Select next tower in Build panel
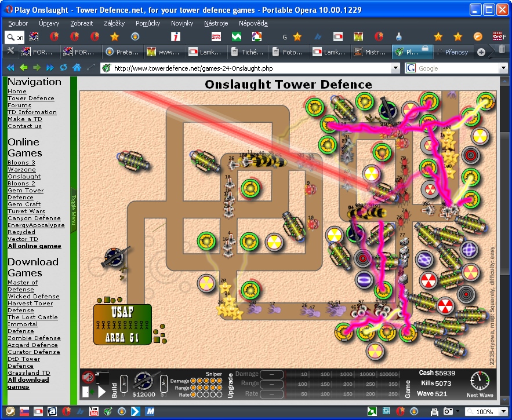Screen dimensions: 512x420 coord(162,384)
